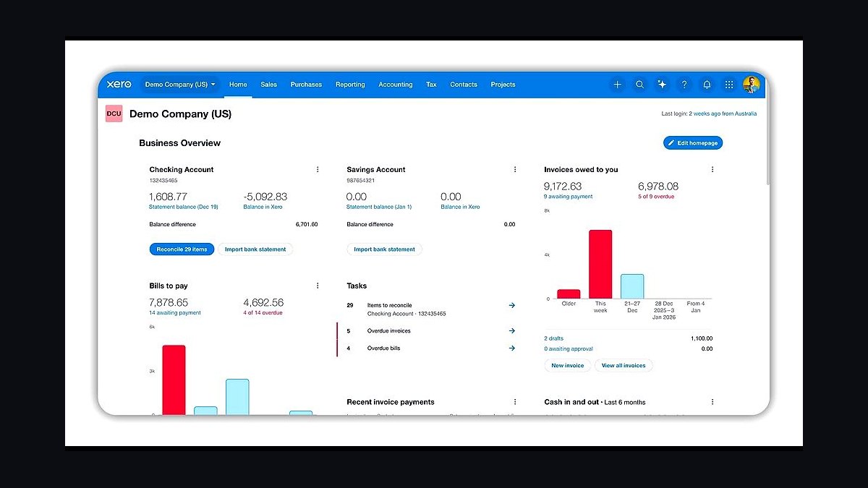Click the Xero logo

[x=119, y=85]
